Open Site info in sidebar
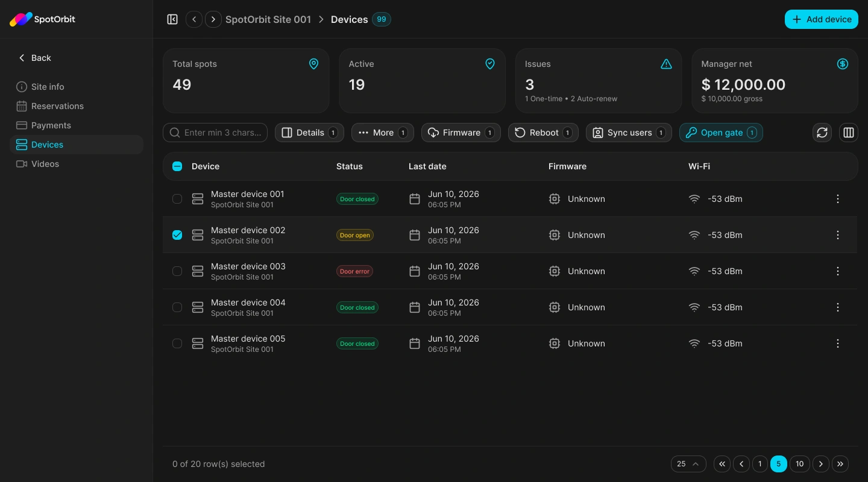Viewport: 868px width, 482px height. [77, 87]
